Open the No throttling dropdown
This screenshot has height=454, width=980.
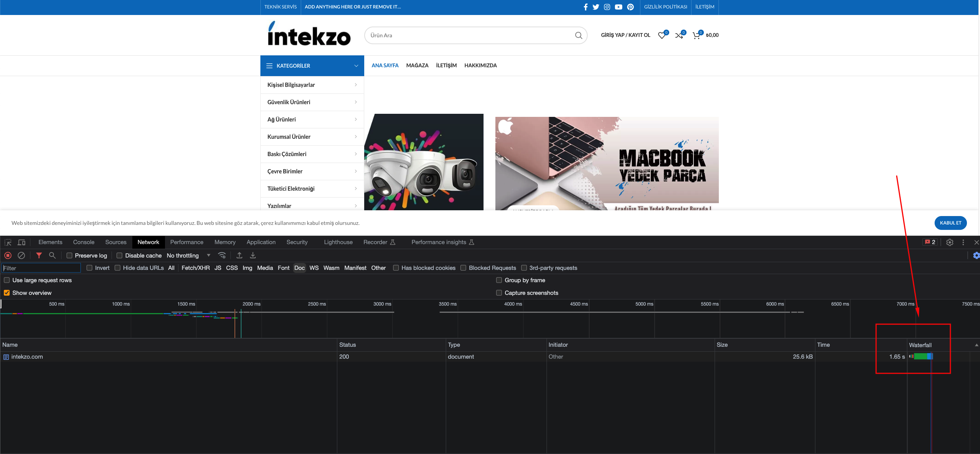[188, 255]
